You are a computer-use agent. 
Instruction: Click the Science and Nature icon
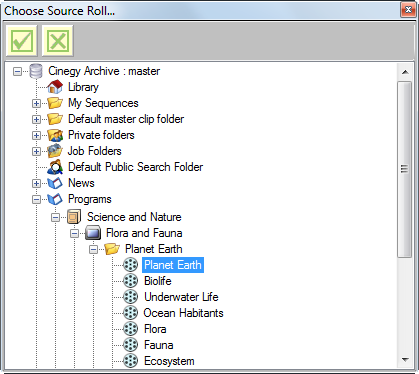[74, 217]
